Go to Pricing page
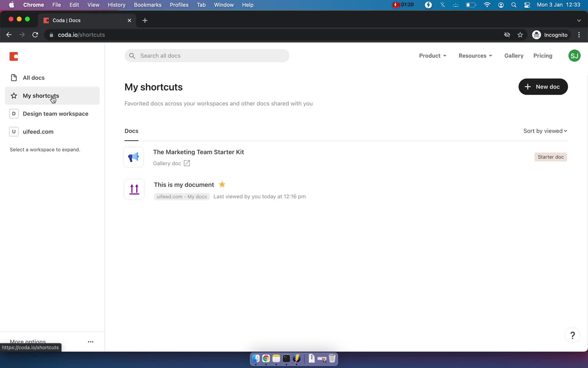Viewport: 588px width, 368px height. [543, 56]
